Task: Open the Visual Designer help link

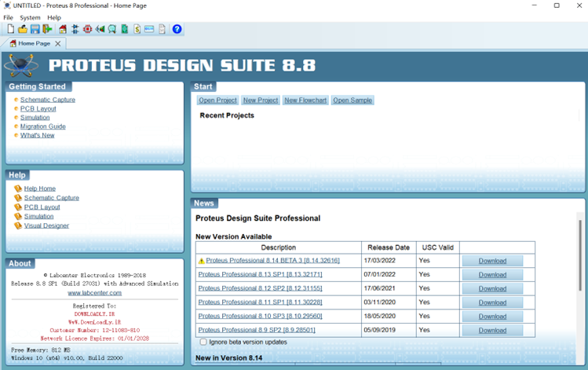Action: 46,225
